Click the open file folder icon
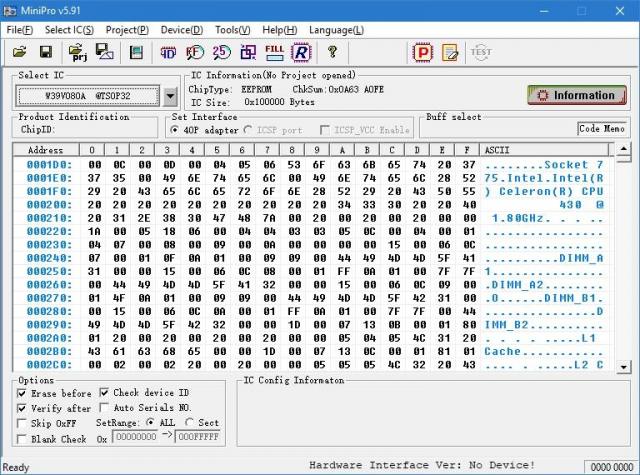 pyautogui.click(x=19, y=51)
